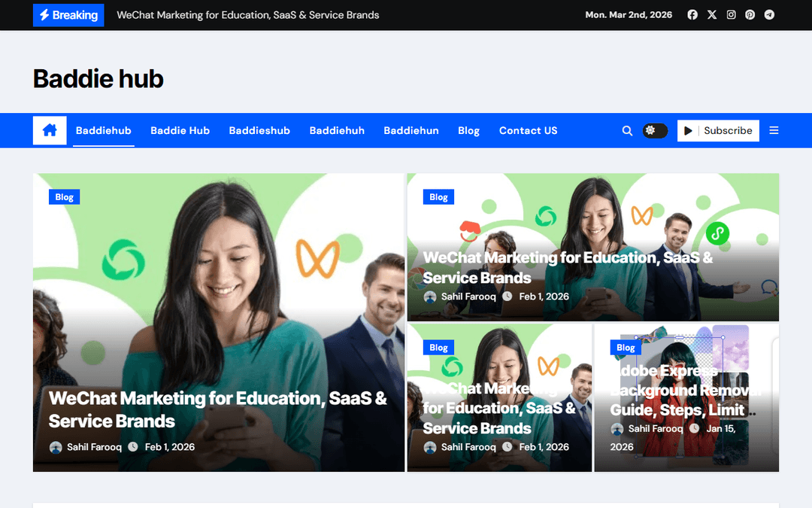Click Blog tag on bottom-middle post card
This screenshot has height=508, width=812.
(x=438, y=347)
